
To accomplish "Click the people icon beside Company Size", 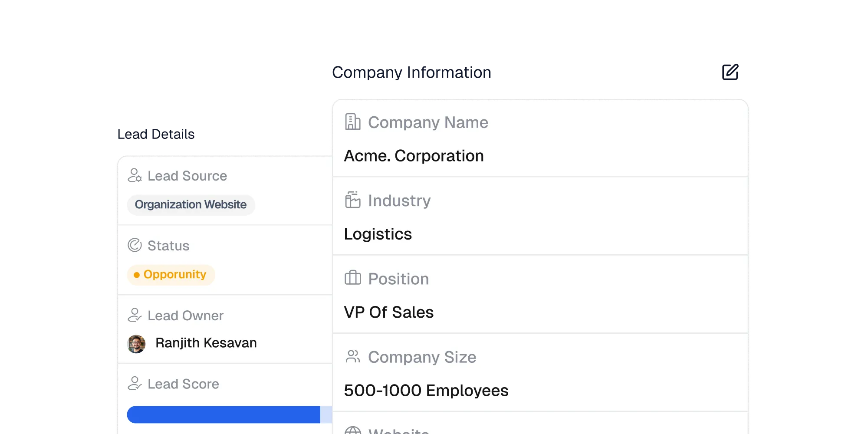I will (x=352, y=357).
